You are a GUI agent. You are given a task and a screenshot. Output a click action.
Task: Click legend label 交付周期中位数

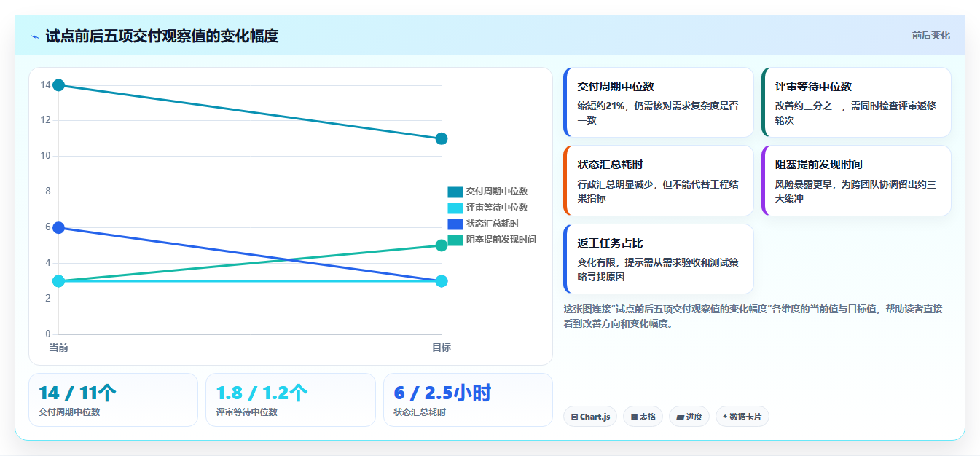tap(497, 192)
